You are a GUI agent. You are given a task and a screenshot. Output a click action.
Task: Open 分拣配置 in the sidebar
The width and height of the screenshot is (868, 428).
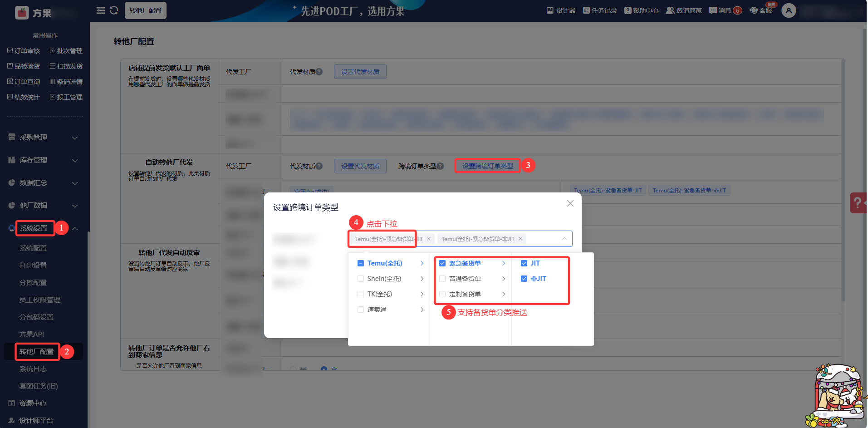(33, 283)
